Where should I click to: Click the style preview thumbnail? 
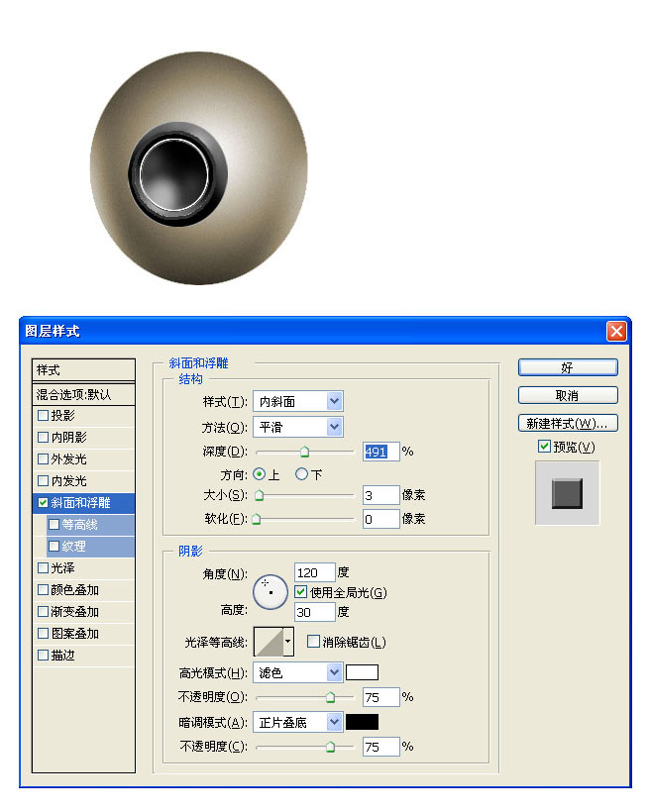(567, 493)
